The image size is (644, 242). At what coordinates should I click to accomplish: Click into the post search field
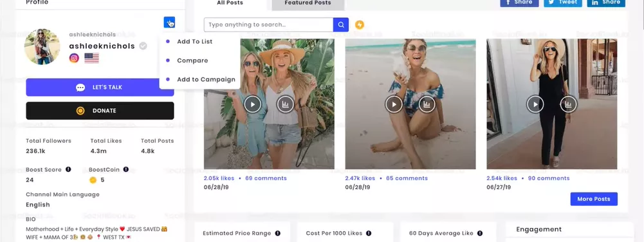269,24
